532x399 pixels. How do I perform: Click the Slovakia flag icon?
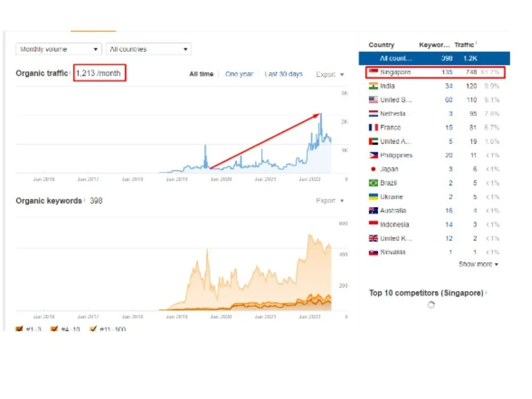click(x=373, y=252)
